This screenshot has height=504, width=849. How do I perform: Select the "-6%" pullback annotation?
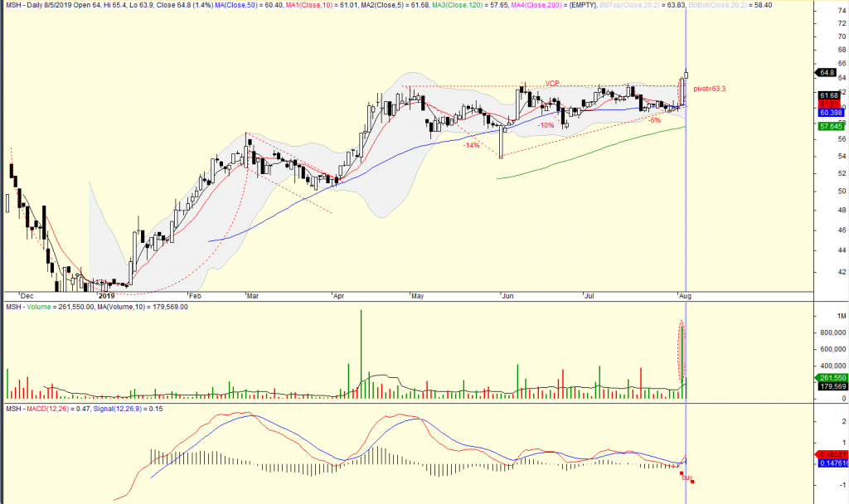(x=653, y=120)
